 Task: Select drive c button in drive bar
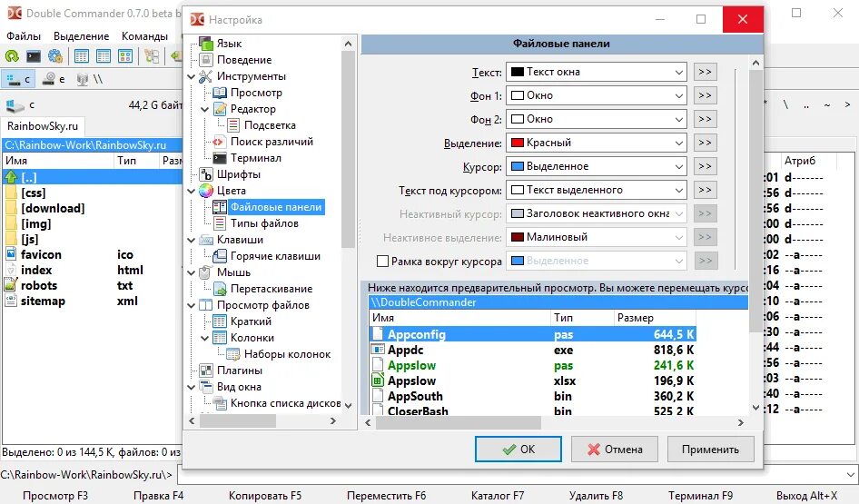18,79
